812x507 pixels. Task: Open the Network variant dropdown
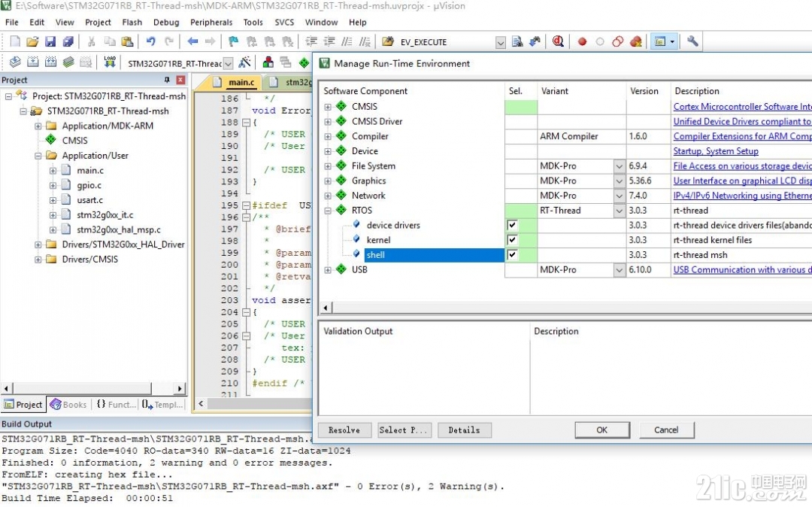coord(620,196)
